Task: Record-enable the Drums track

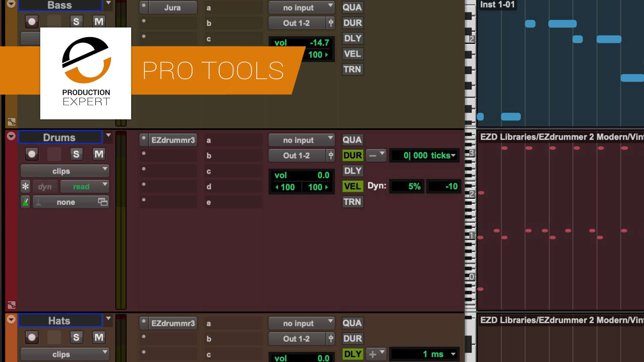Action: tap(32, 154)
